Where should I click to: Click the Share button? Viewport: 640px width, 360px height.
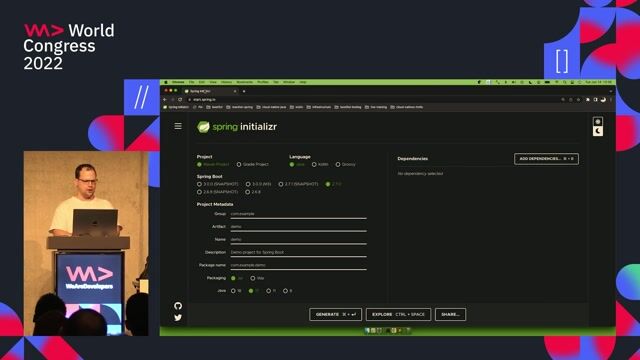pyautogui.click(x=450, y=314)
